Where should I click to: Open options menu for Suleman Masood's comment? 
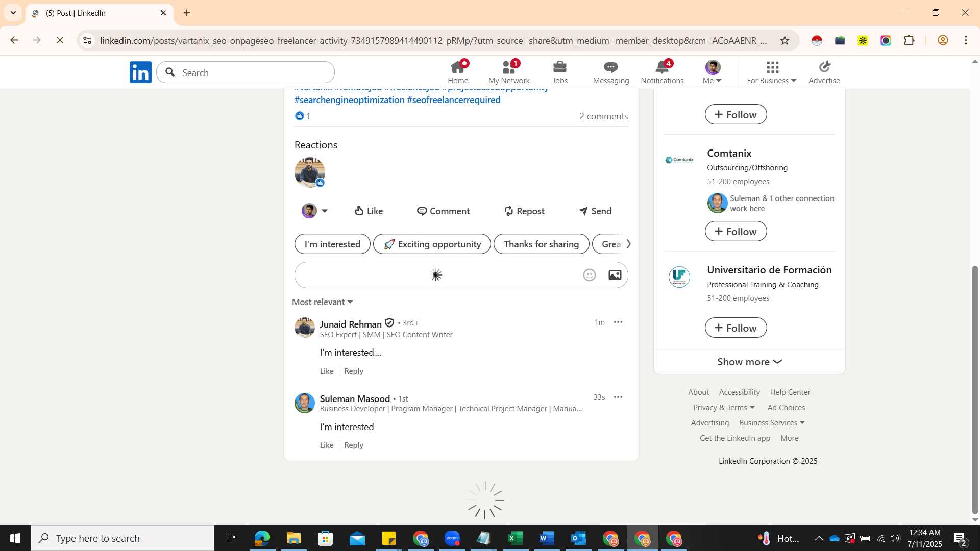[618, 397]
